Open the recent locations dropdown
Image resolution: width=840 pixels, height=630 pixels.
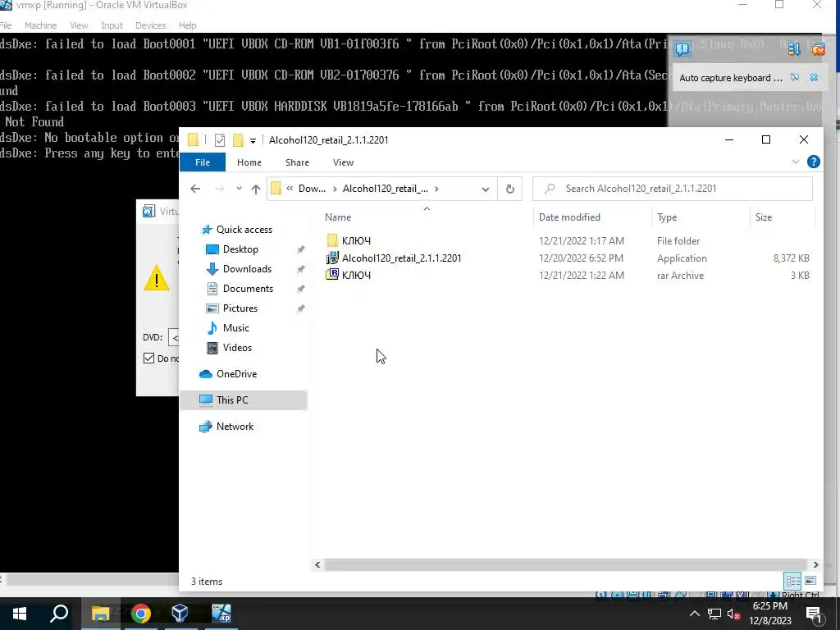tap(239, 189)
